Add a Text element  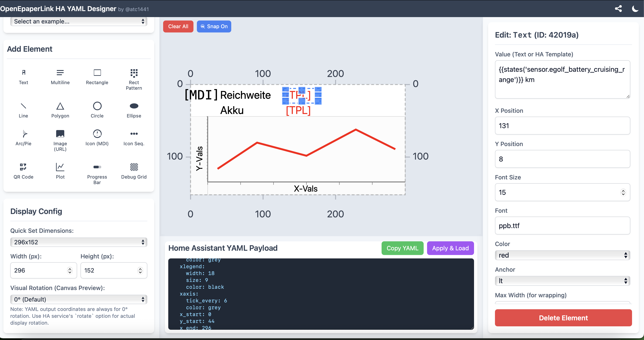[x=23, y=76]
